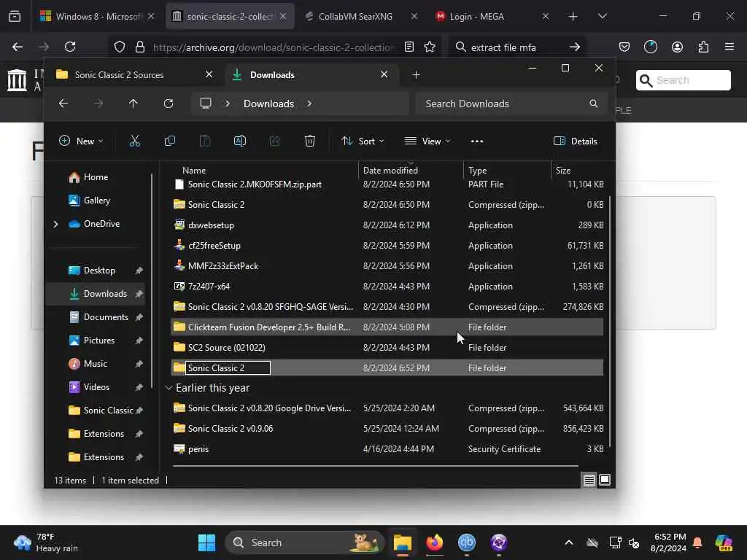Select the dxwebsetup application file
The image size is (747, 560).
pyautogui.click(x=387, y=225)
